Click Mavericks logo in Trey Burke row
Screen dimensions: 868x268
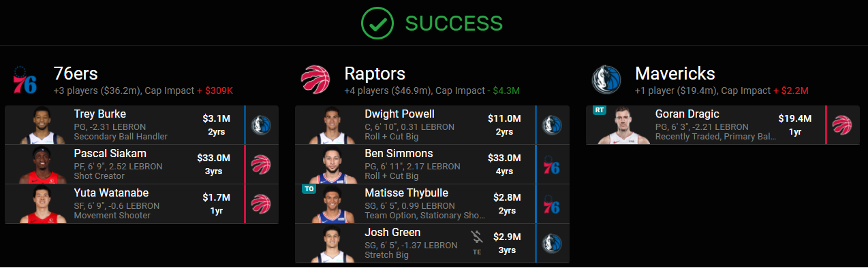point(262,125)
